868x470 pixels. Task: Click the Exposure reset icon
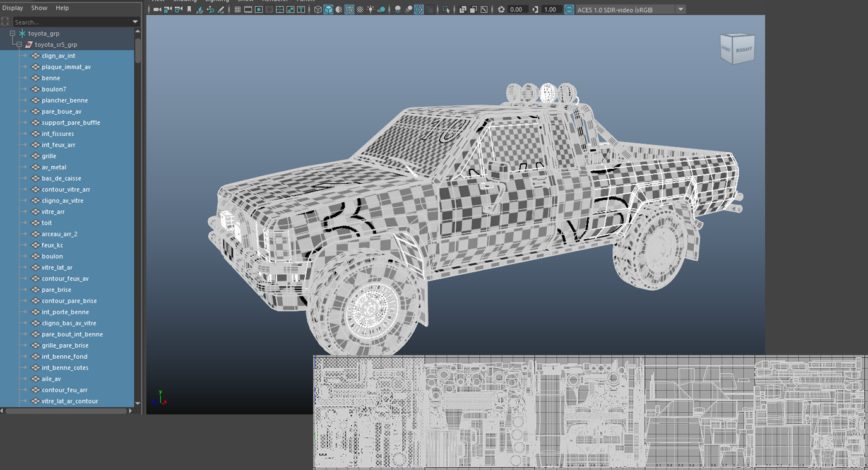pos(501,9)
